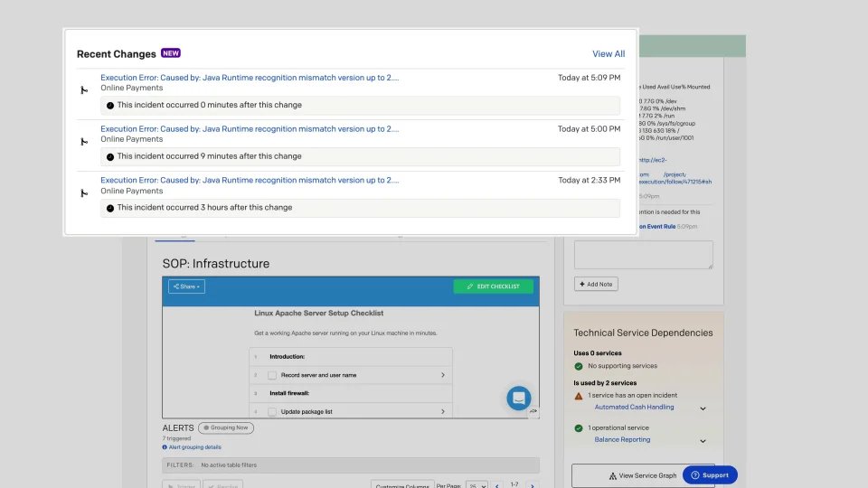Click the View Service Graph button
Viewport: 868px width, 488px height.
642,475
